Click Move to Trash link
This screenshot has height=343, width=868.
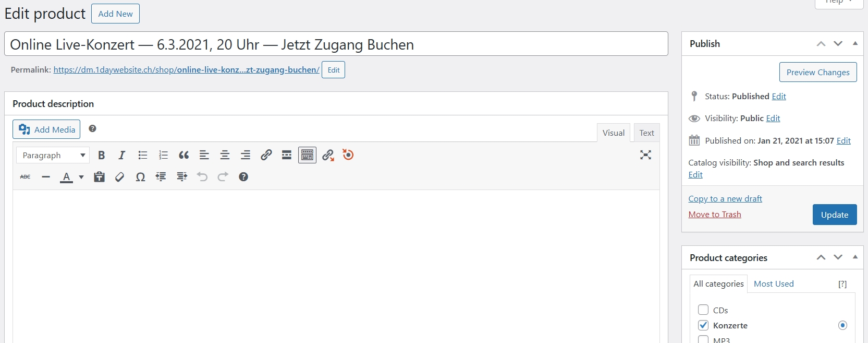coord(715,214)
